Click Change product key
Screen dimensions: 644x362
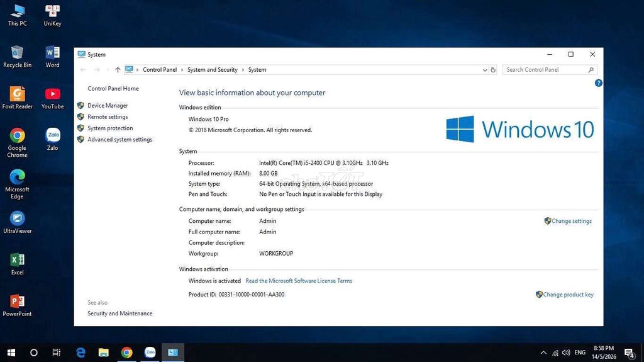[x=568, y=295]
